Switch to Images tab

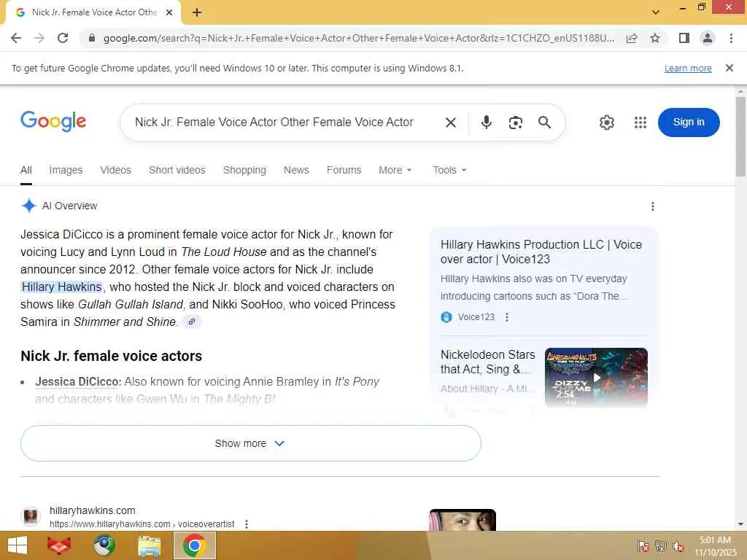66,170
